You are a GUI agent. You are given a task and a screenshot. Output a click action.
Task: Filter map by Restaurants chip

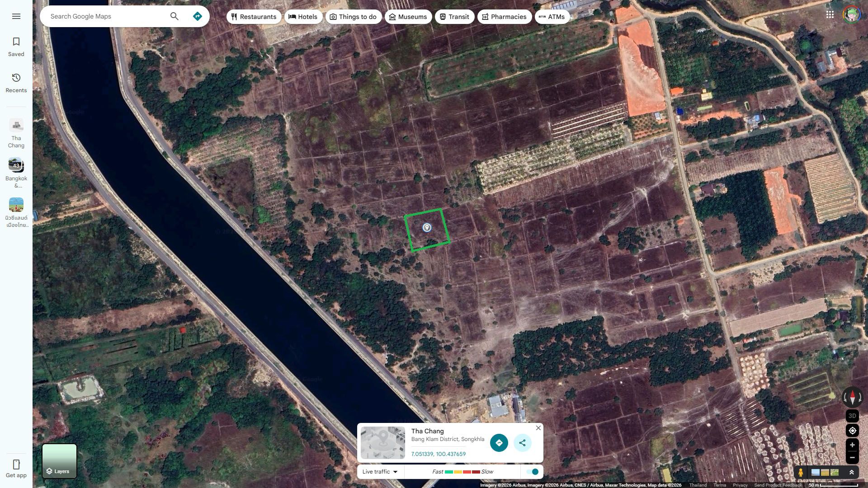point(254,17)
